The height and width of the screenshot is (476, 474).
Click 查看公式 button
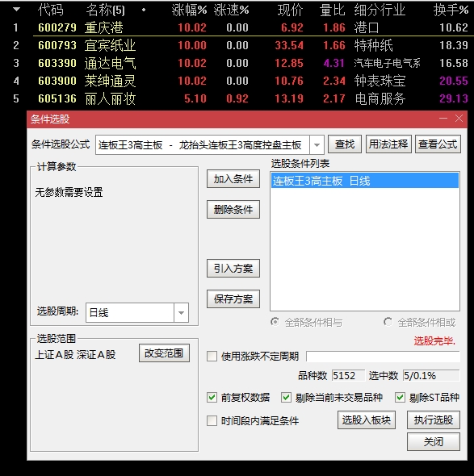438,144
